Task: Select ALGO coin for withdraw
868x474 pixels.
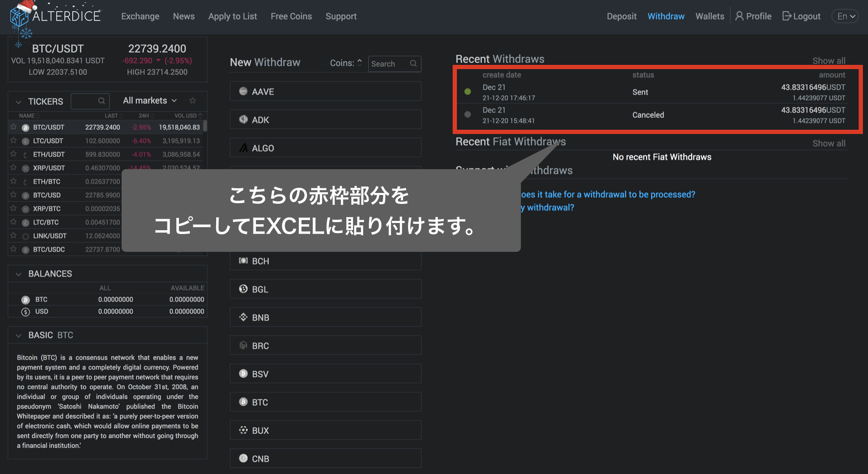Action: [x=325, y=148]
